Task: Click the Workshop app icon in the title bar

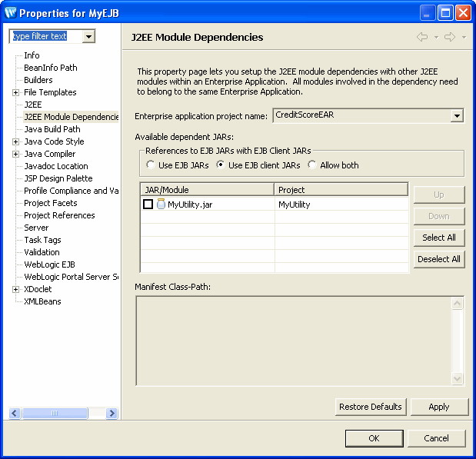Action: click(x=11, y=13)
